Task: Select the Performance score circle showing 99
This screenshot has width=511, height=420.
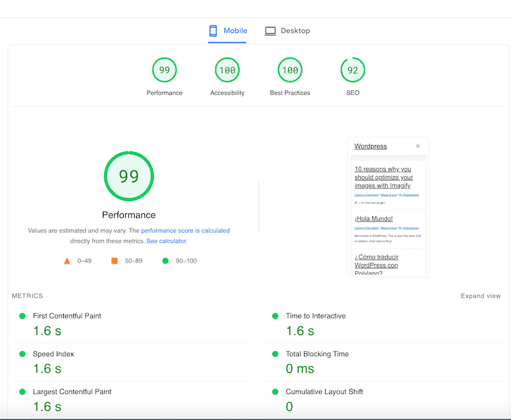Action: tap(164, 70)
